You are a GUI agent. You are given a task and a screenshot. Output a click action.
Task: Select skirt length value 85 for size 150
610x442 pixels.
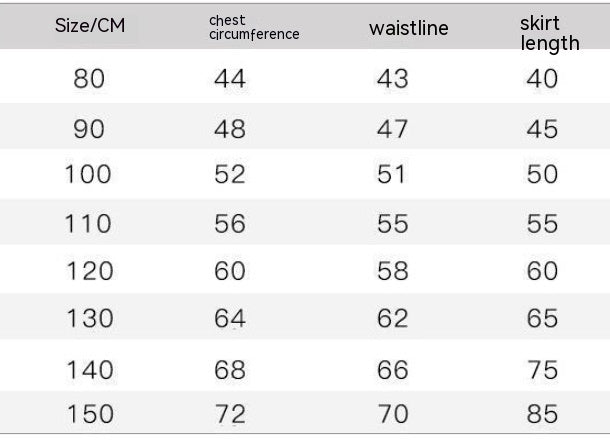[541, 413]
